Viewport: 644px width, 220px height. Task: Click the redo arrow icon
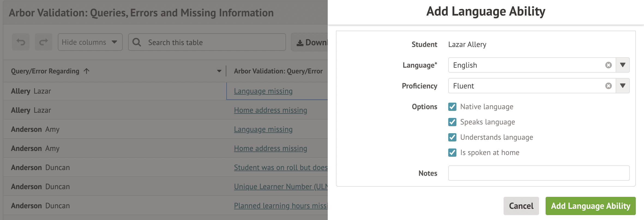coord(43,42)
